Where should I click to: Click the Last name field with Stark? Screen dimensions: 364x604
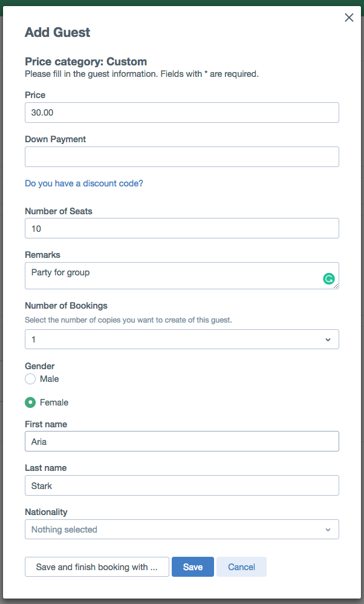tap(182, 485)
